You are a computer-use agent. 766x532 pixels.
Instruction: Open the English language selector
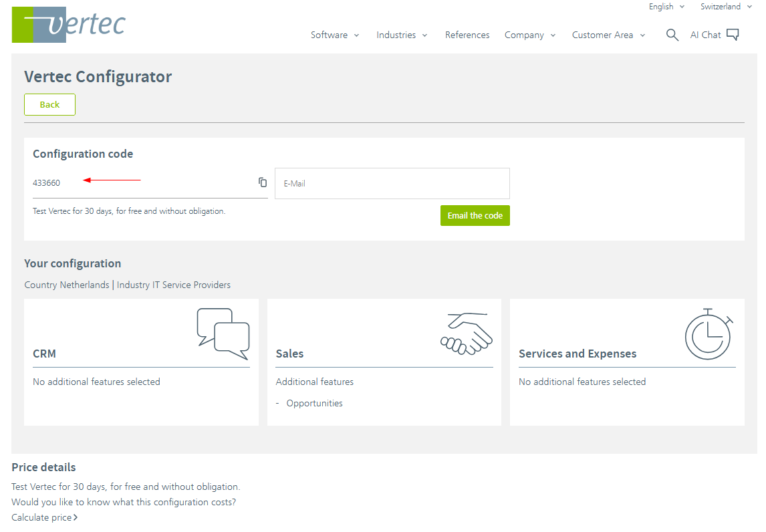(x=666, y=7)
